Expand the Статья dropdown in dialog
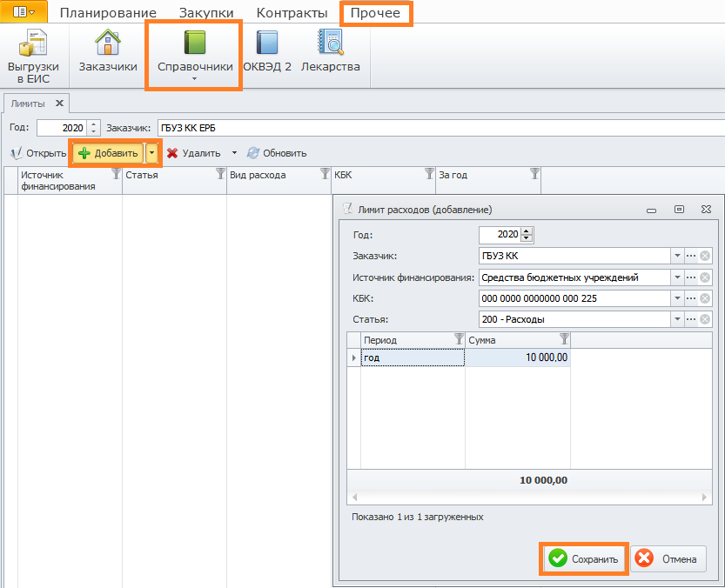Screen dimensions: 725x588 click(677, 319)
